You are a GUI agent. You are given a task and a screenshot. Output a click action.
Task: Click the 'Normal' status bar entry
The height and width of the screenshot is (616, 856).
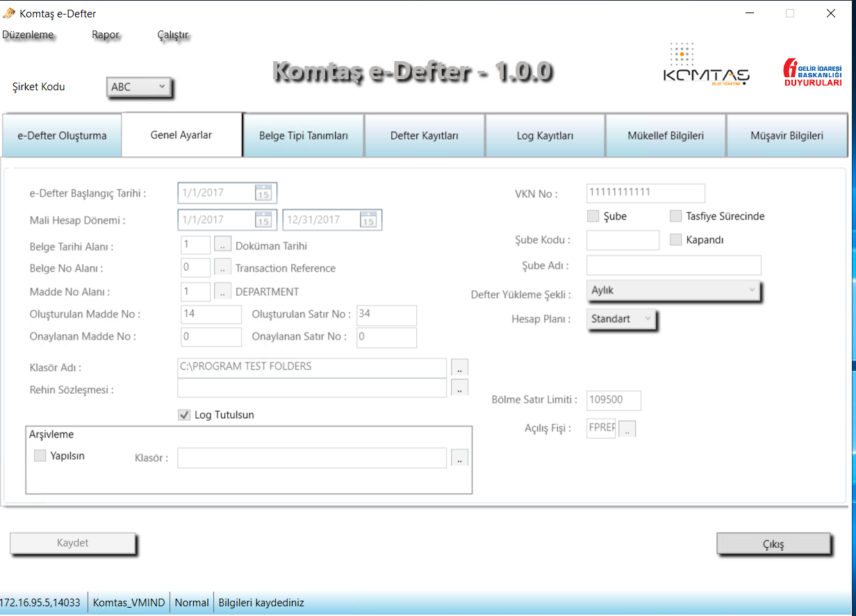click(x=192, y=603)
